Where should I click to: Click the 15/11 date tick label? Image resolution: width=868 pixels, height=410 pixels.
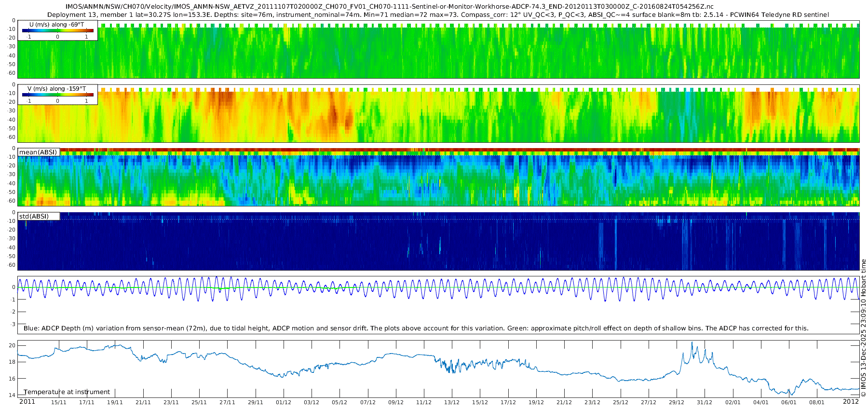pyautogui.click(x=59, y=402)
